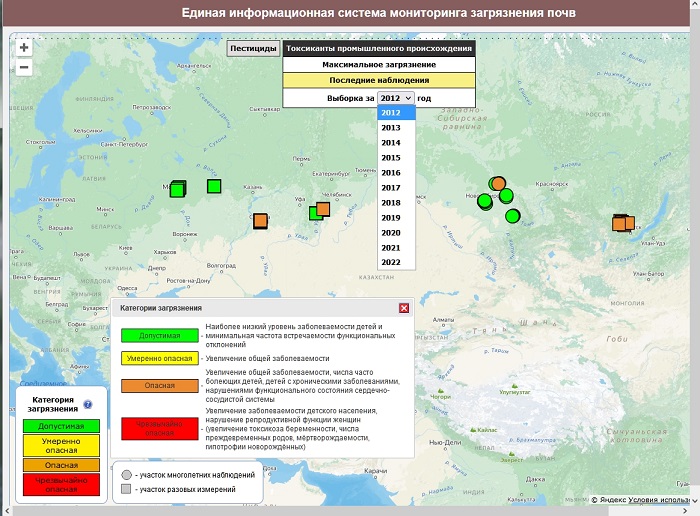Select year 2020 in dropdown list

coord(396,233)
